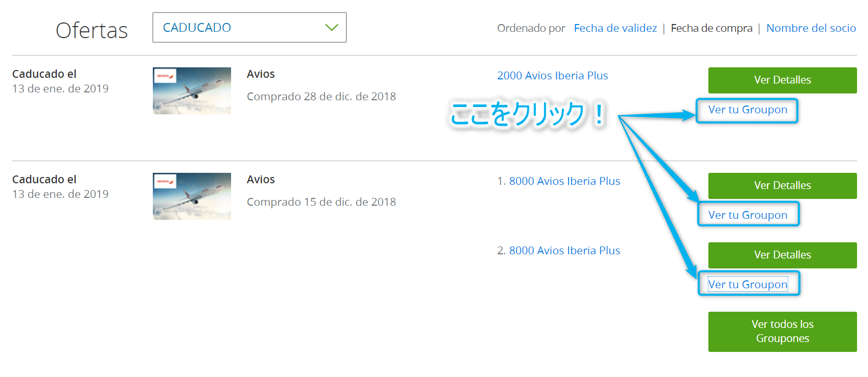The width and height of the screenshot is (868, 377).
Task: Open the 2000 Avios Iberia Plus link
Action: [x=552, y=76]
